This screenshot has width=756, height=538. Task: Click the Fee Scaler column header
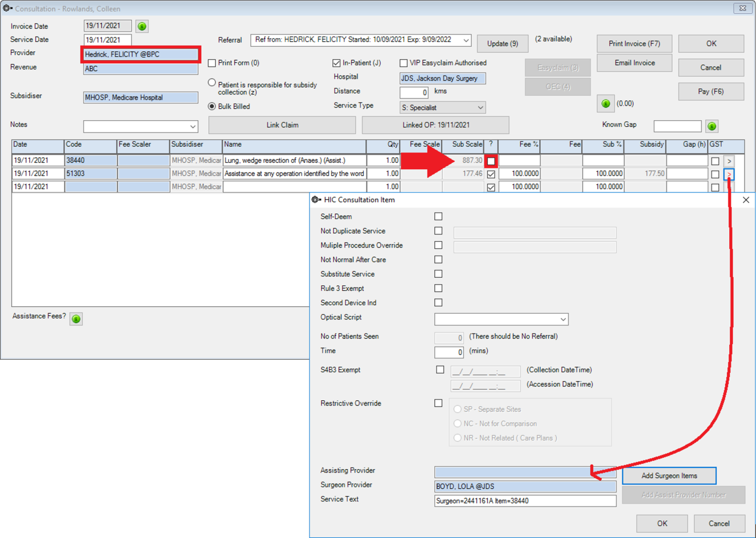[x=143, y=145]
